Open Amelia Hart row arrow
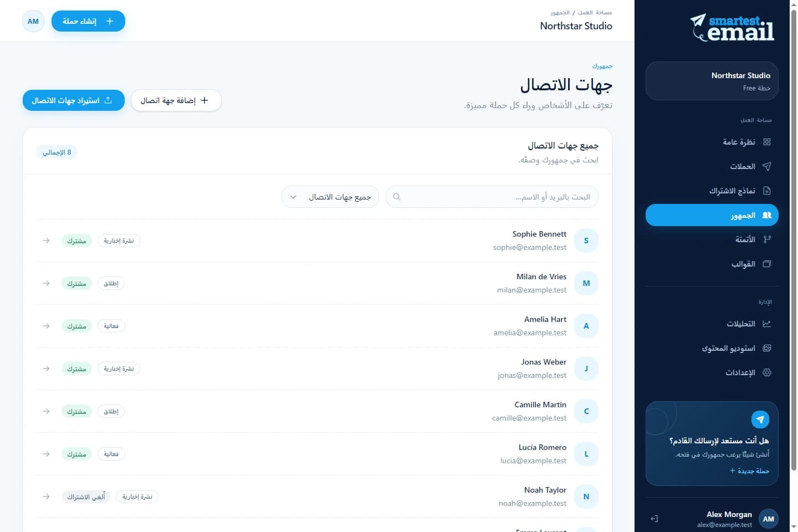The height and width of the screenshot is (532, 798). tap(46, 326)
